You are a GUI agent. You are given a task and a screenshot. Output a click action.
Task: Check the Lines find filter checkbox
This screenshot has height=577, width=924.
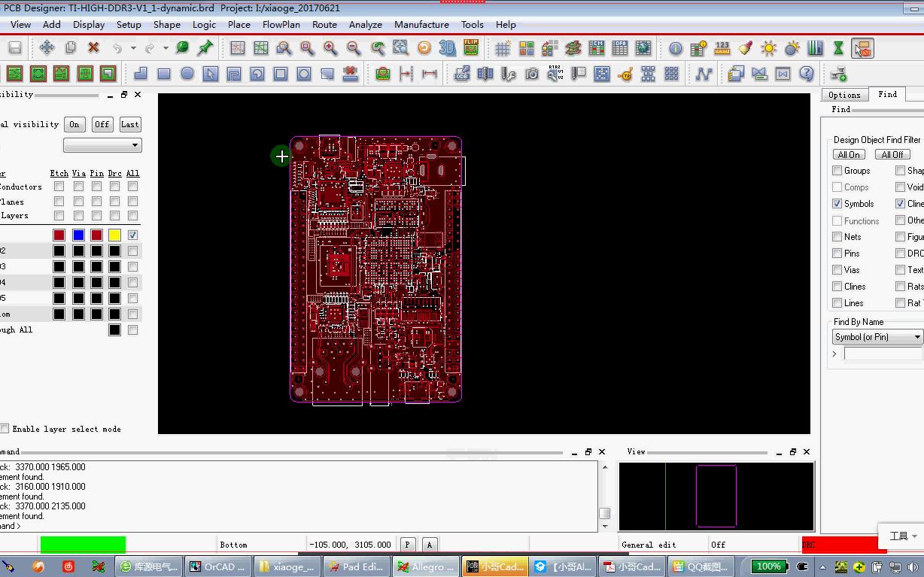click(837, 303)
